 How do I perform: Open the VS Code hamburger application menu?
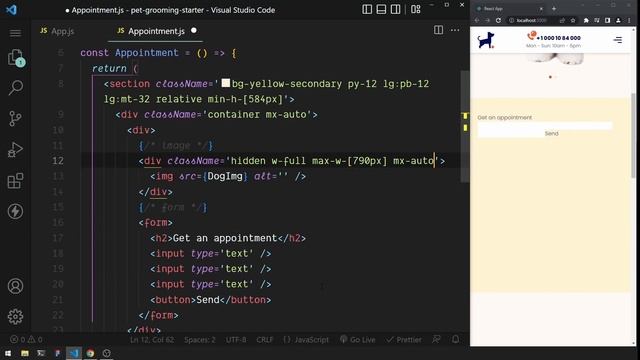[16, 33]
